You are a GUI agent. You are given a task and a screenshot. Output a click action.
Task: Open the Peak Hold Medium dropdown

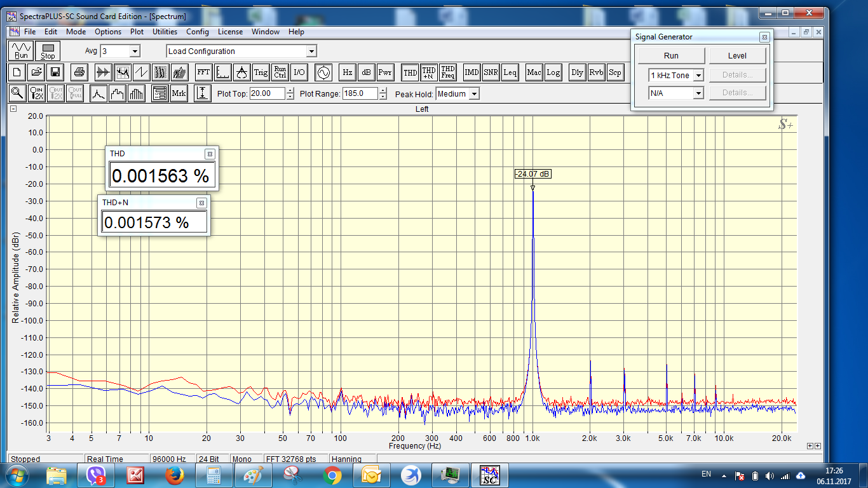(473, 94)
